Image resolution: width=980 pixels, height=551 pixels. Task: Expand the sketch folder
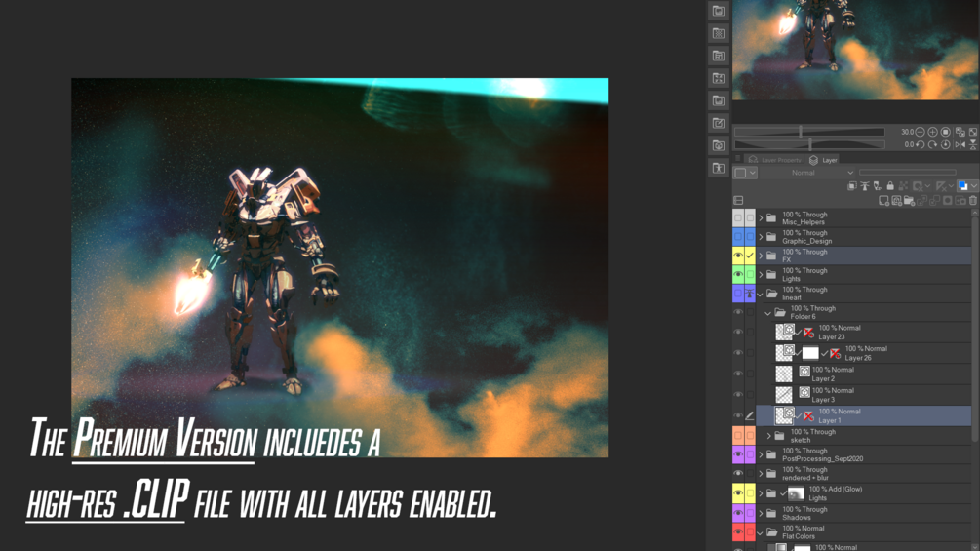click(x=768, y=435)
